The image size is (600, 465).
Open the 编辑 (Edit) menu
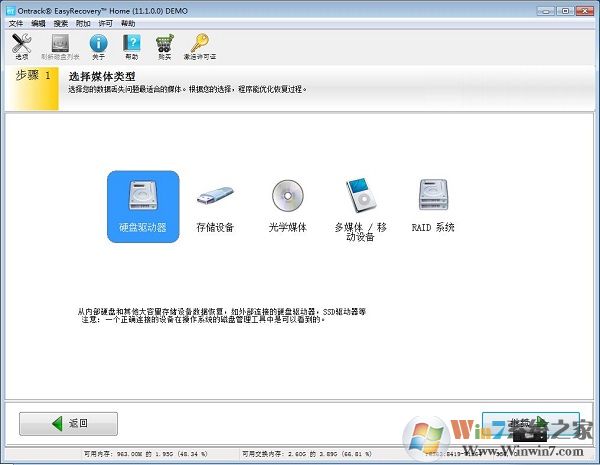[x=38, y=22]
